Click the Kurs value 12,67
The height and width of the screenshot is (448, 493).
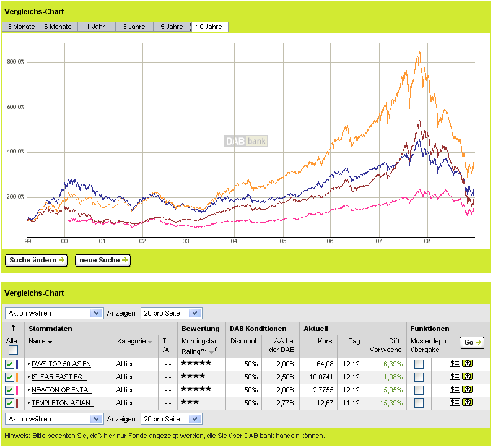pyautogui.click(x=326, y=404)
